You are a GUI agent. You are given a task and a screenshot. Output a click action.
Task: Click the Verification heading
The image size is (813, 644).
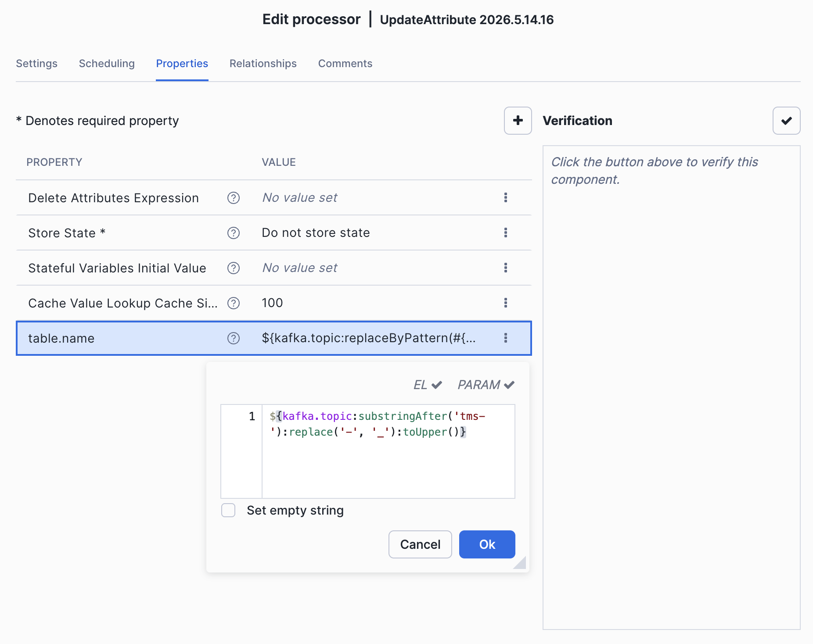coord(577,121)
